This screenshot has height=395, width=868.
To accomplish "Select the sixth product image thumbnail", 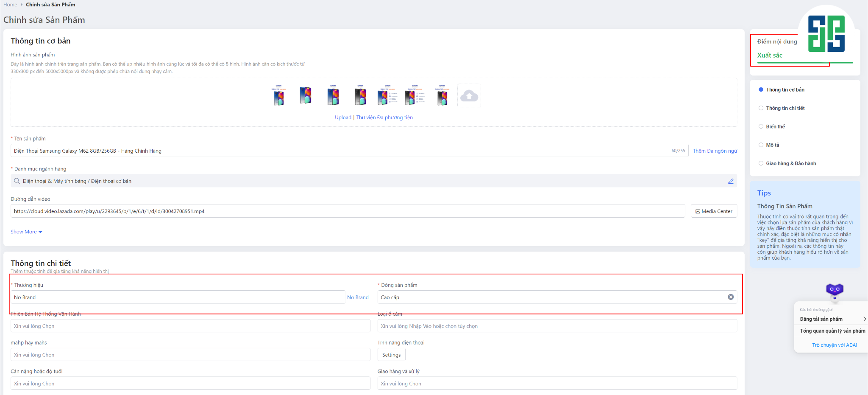I will pos(415,95).
